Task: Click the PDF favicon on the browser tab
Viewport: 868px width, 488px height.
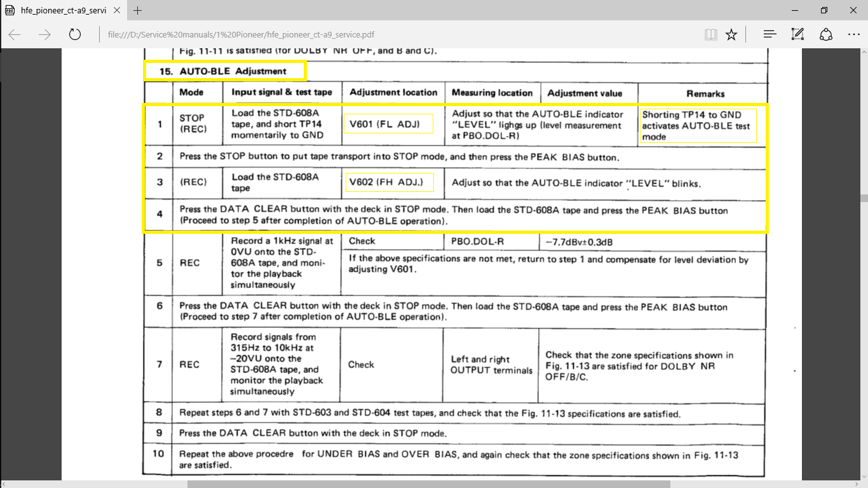Action: [10, 10]
